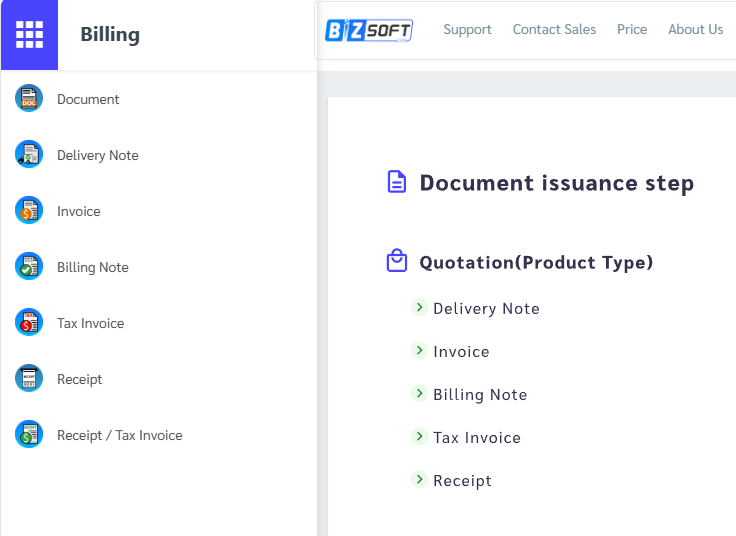Open the Billing Note checkmark icon
This screenshot has height=536, width=736.
click(x=29, y=266)
